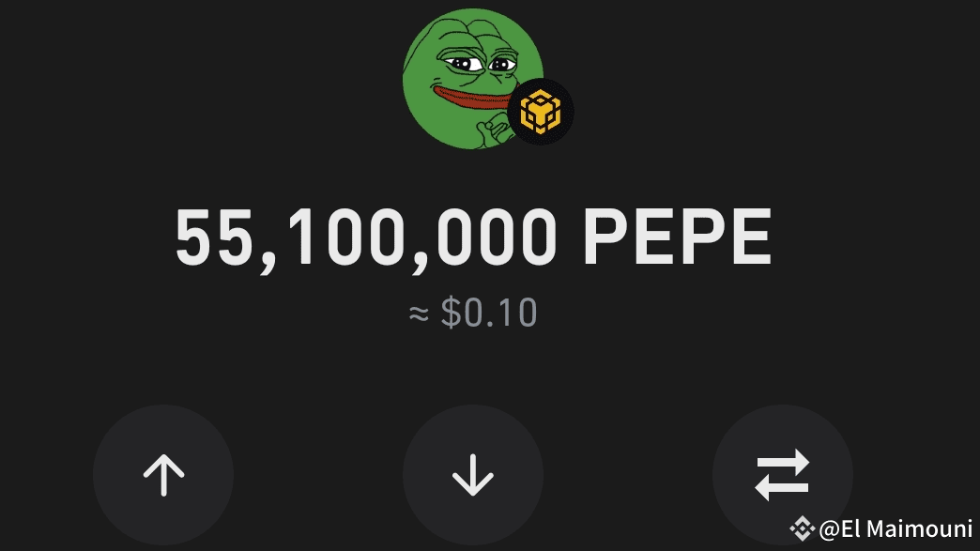Screen dimensions: 980x551
Task: Click the leading 55 digits in the balance
Action: 214,237
